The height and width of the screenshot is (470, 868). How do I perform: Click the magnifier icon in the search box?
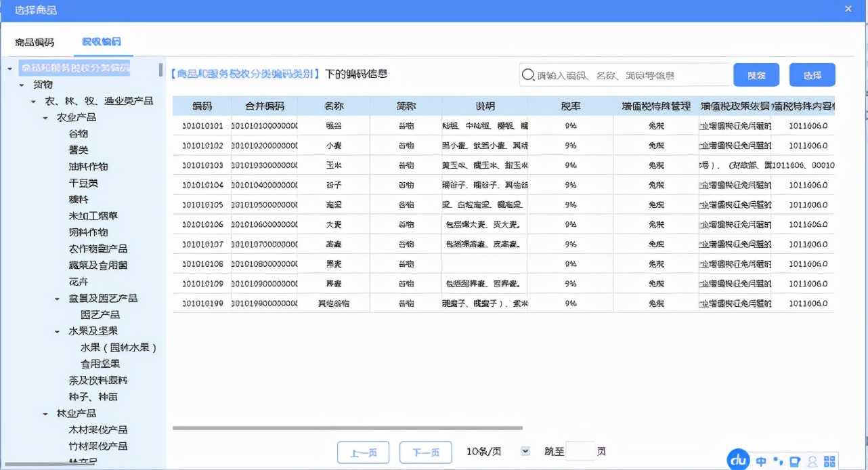528,74
